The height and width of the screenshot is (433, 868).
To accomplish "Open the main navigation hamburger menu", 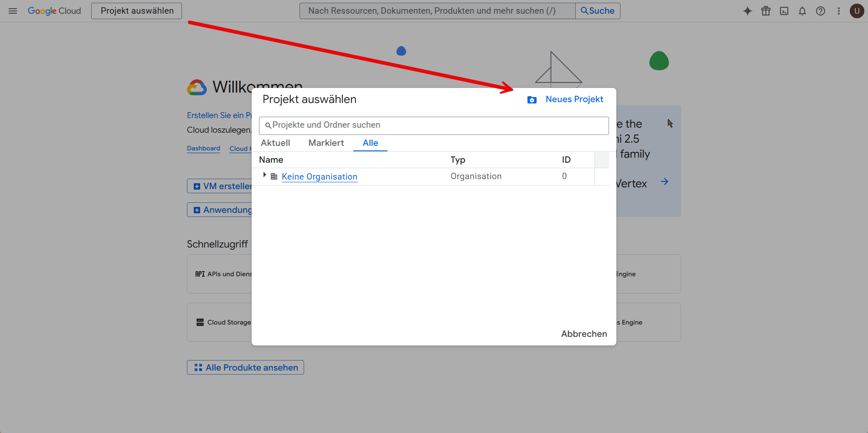I will pos(13,11).
